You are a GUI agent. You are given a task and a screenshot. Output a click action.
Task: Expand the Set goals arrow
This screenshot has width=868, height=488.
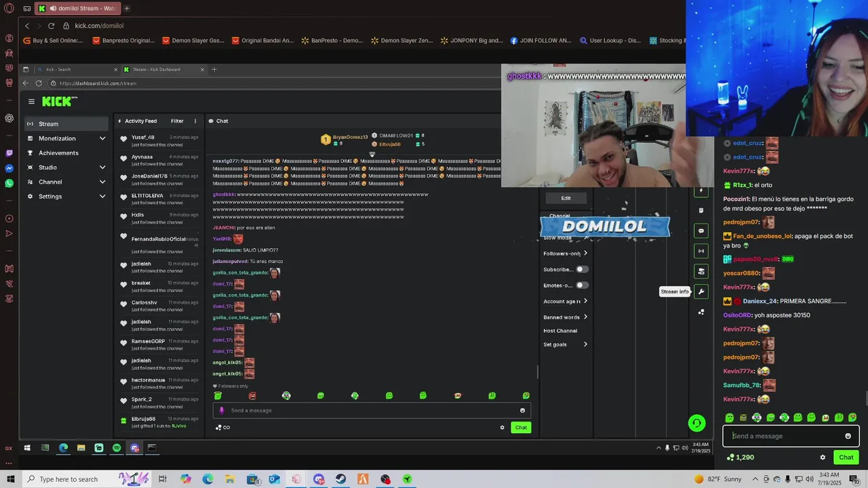(585, 344)
